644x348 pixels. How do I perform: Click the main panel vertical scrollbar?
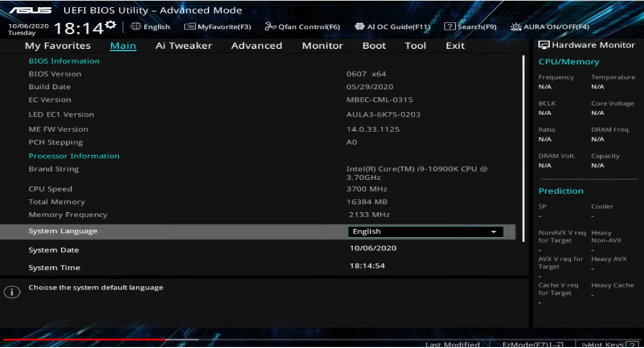coord(523,148)
